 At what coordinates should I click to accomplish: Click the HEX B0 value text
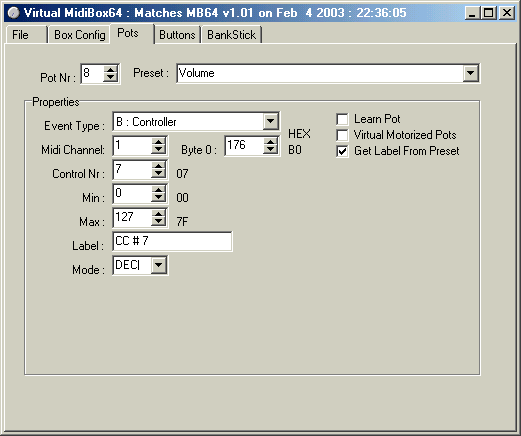coord(295,150)
